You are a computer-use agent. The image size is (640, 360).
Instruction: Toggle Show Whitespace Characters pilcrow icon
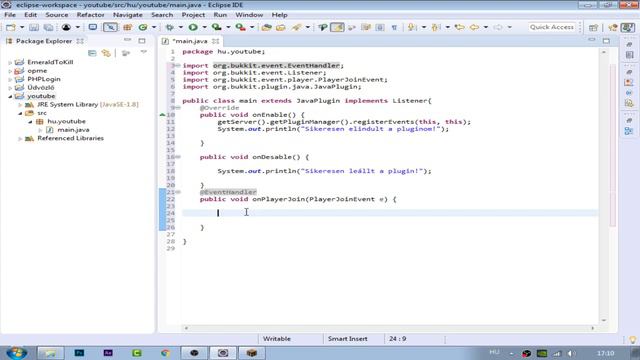point(394,27)
